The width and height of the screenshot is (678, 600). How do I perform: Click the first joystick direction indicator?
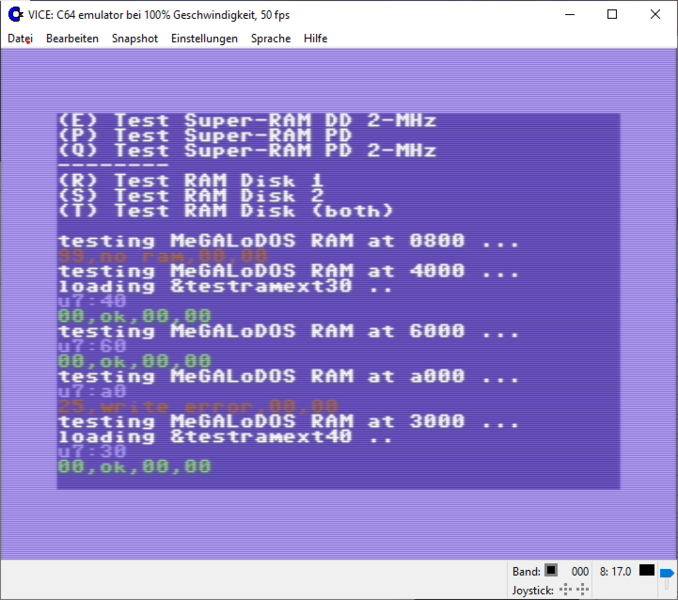(565, 589)
